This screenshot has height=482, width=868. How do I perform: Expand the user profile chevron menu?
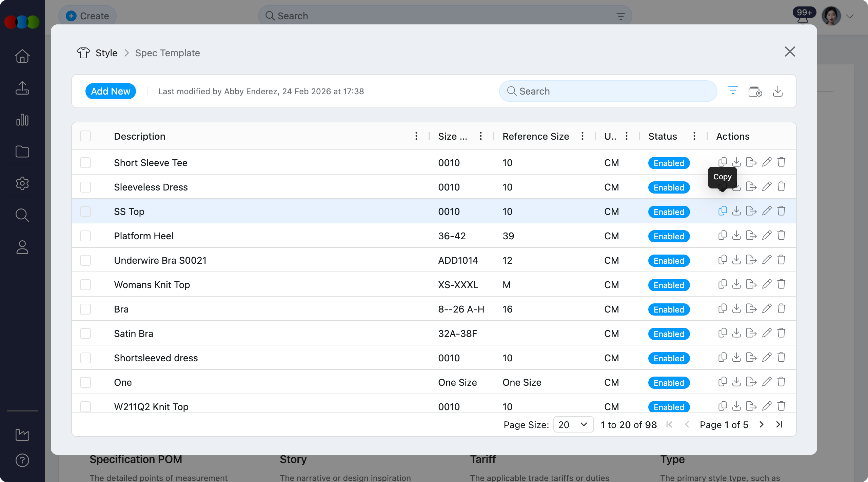tap(849, 16)
